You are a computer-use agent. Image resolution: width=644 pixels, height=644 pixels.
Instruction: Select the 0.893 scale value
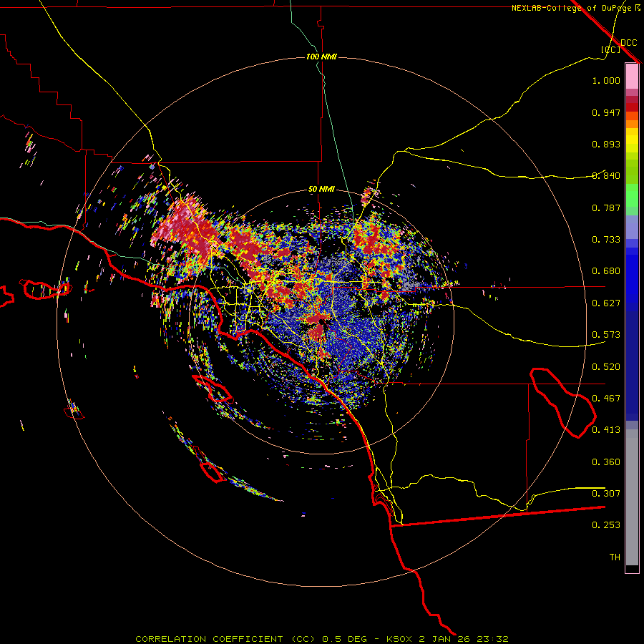pyautogui.click(x=606, y=144)
